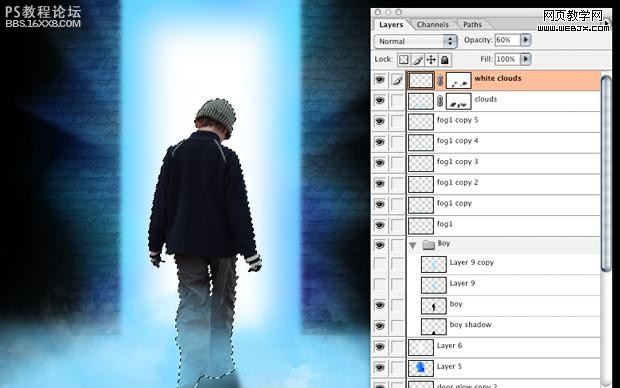Click the lock transparent pixels icon

403,60
